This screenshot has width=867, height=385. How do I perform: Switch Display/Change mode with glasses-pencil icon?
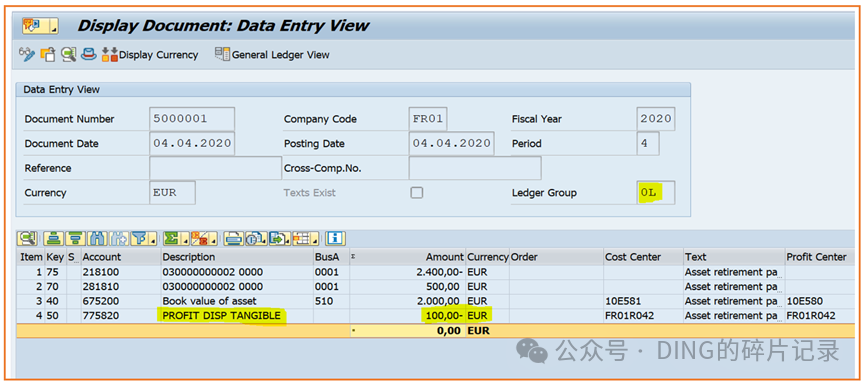click(x=27, y=54)
